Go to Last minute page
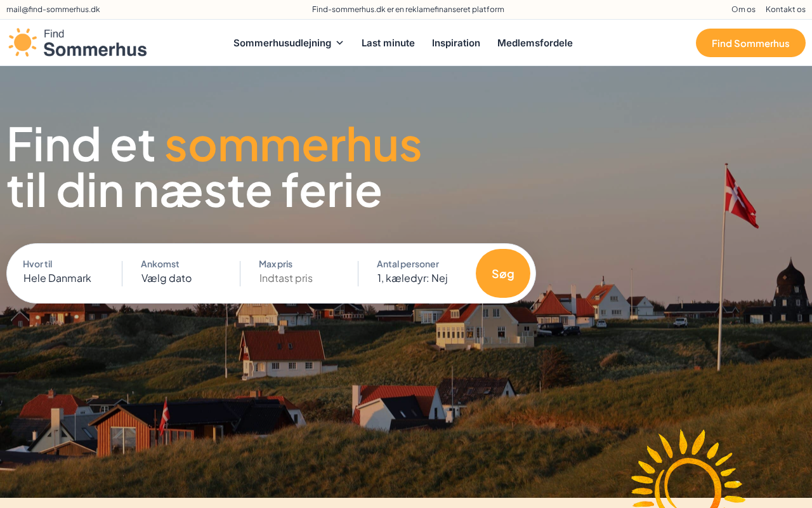 pos(388,43)
